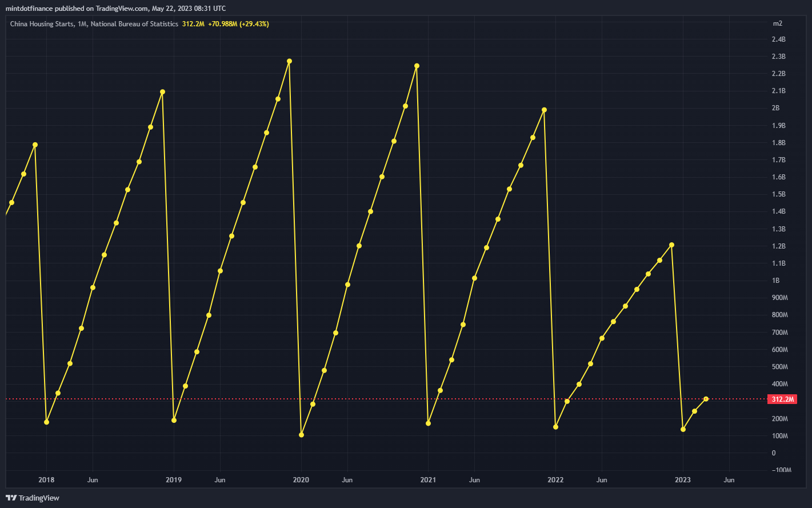
Task: Click the 2.4B price axis label
Action: (778, 39)
